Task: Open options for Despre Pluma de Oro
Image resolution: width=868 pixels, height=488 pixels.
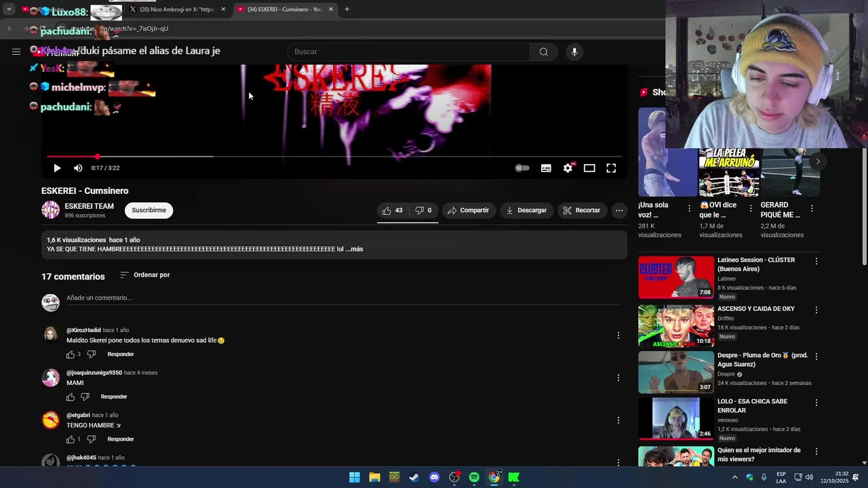Action: coord(816,356)
